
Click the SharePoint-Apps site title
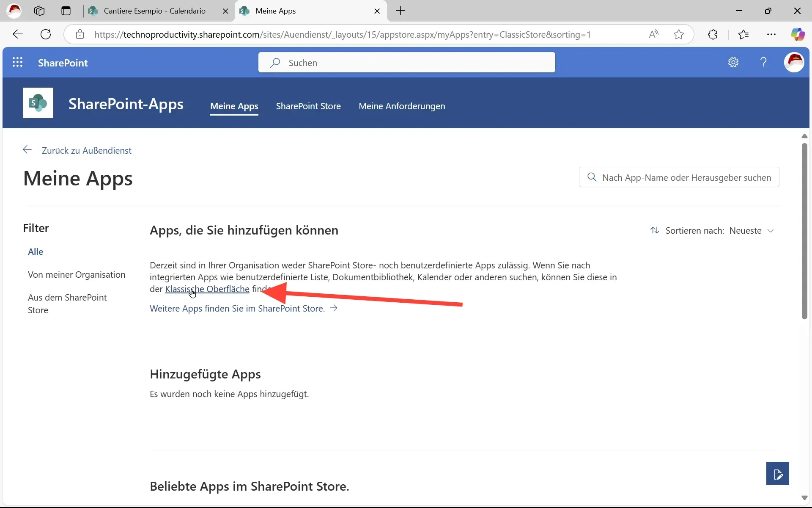[x=126, y=104]
